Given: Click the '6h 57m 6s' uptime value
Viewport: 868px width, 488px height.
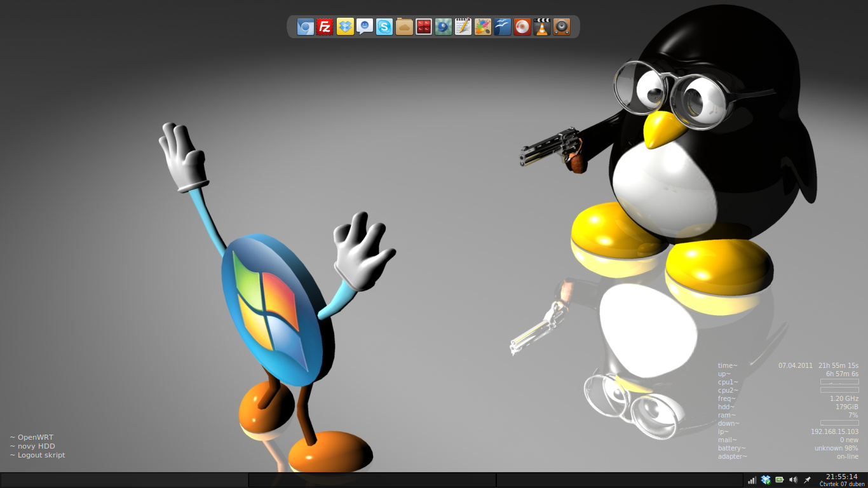Looking at the screenshot, I should tap(842, 374).
